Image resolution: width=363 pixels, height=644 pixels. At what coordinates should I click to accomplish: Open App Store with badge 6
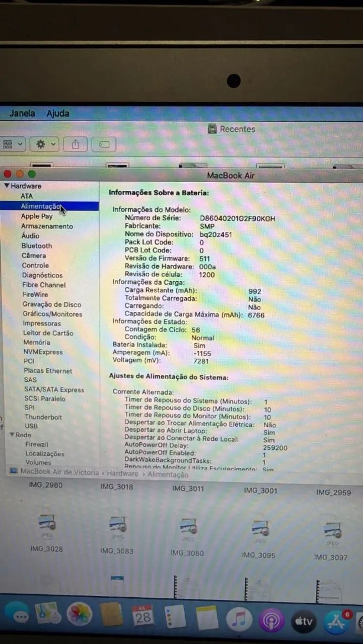tap(336, 622)
